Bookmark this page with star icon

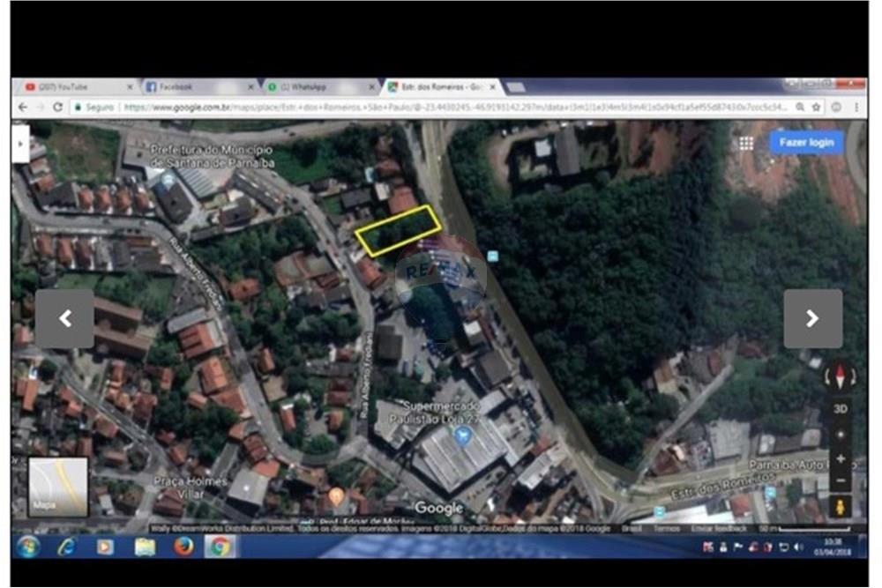816,107
